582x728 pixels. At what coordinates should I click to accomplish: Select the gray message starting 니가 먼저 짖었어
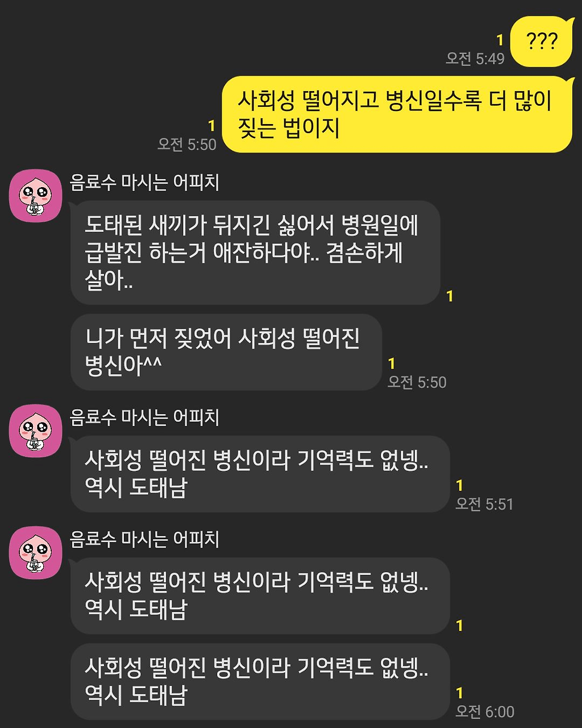coord(226,352)
